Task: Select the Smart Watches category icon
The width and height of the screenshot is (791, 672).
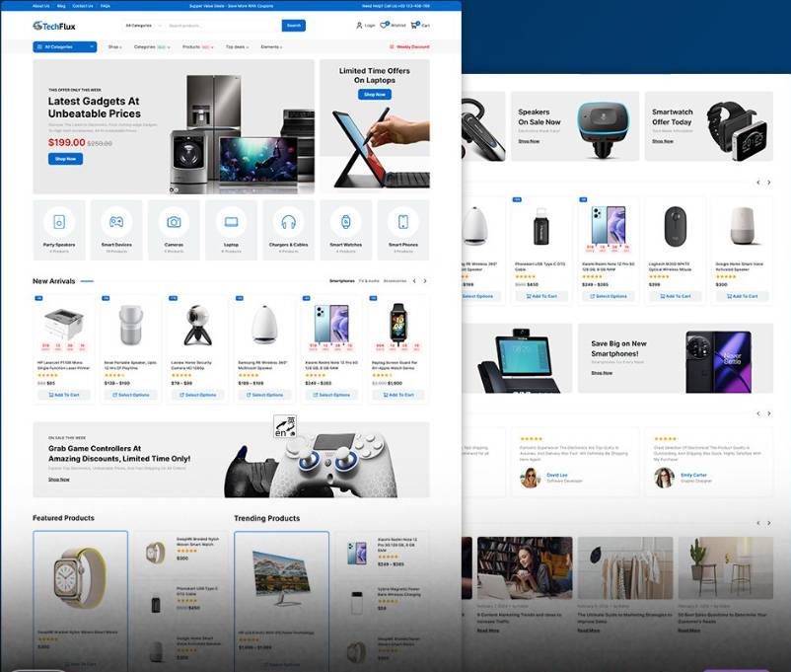Action: (346, 222)
